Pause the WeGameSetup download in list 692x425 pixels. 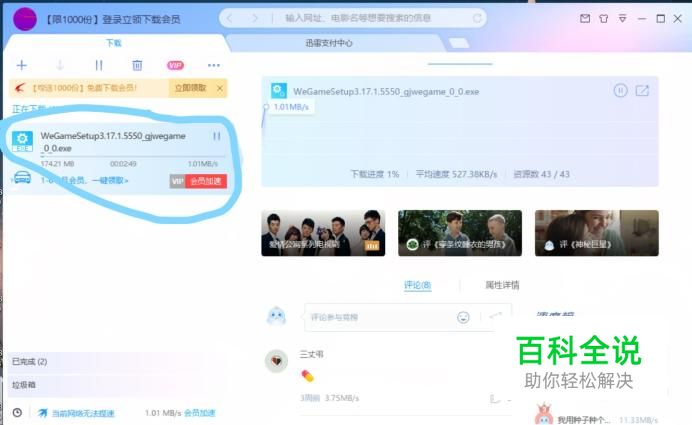pyautogui.click(x=217, y=136)
